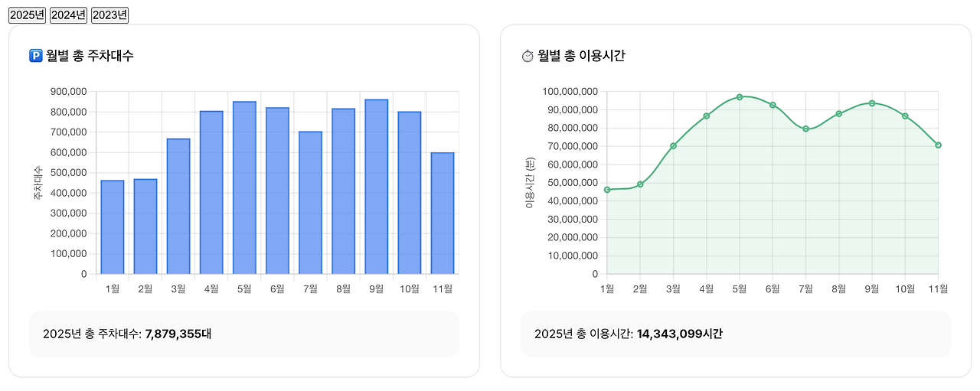Click the 월별 총 이용시간 heading
This screenshot has width=980, height=391.
pyautogui.click(x=581, y=55)
